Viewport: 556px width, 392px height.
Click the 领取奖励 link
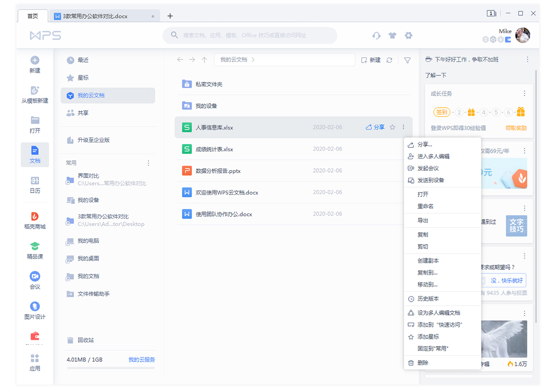(x=516, y=129)
